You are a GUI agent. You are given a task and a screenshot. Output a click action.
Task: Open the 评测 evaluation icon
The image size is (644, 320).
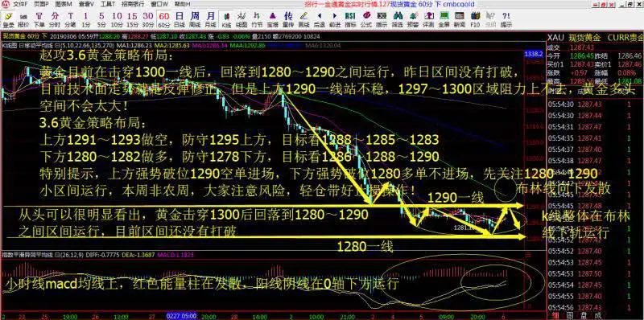pyautogui.click(x=428, y=18)
